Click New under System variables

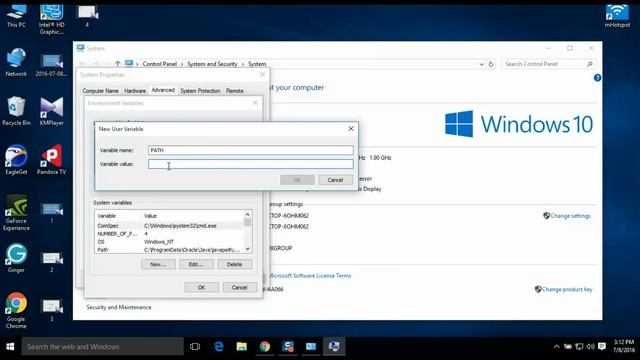click(x=158, y=264)
